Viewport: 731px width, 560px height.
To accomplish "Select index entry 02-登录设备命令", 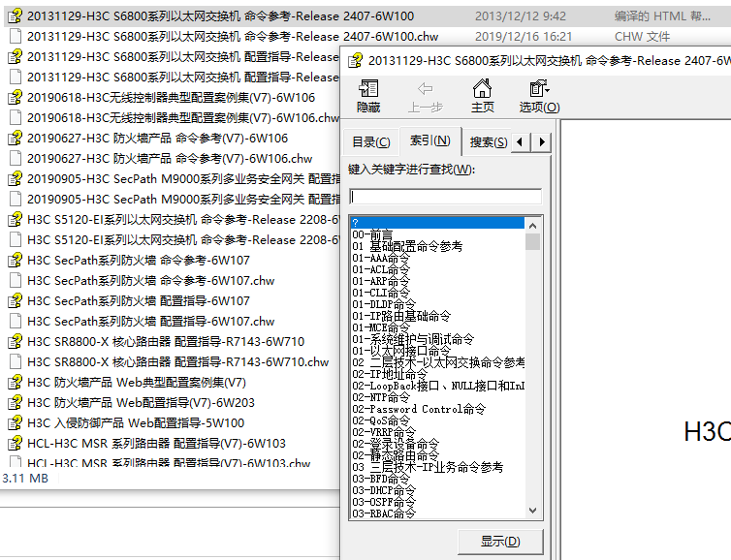I will click(396, 444).
